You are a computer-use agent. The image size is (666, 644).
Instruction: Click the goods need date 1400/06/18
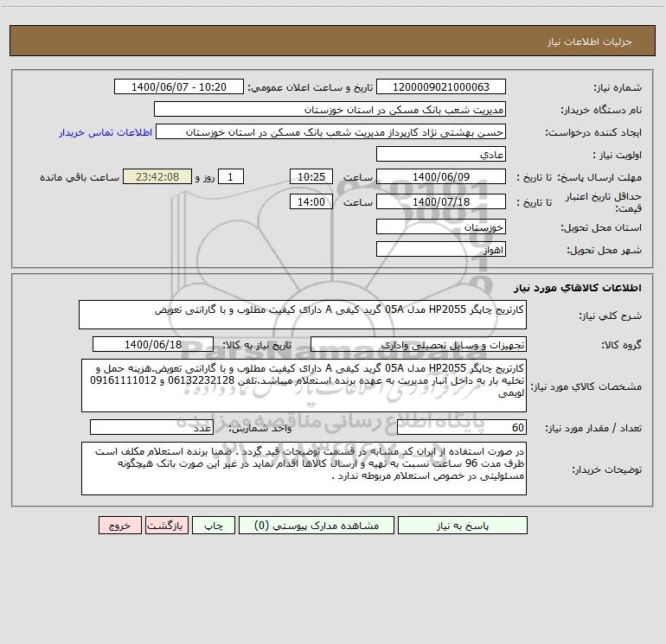(153, 344)
